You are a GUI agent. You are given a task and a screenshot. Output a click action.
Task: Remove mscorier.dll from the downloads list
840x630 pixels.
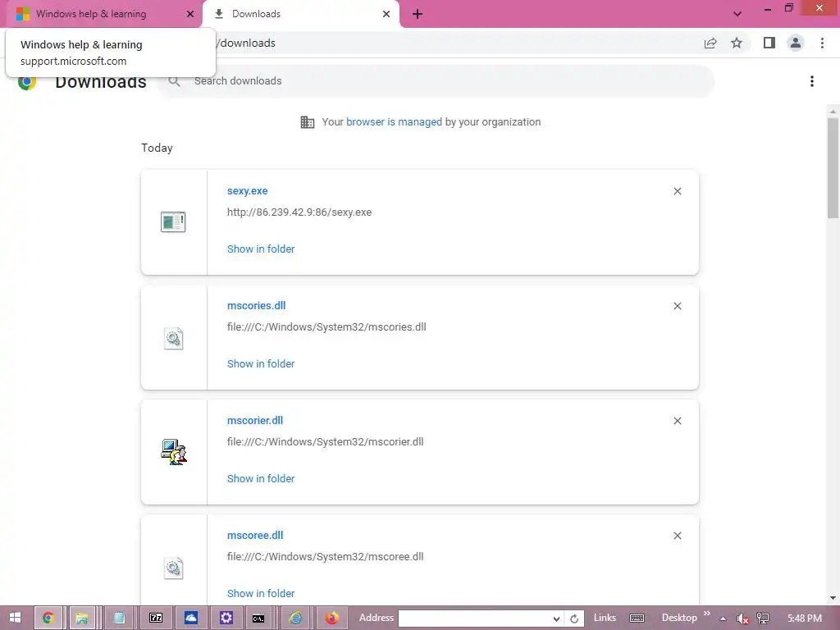[677, 421]
